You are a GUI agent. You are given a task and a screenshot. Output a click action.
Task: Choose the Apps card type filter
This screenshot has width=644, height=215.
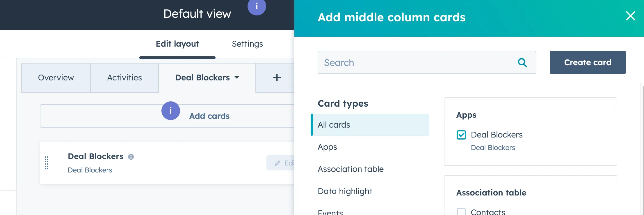pyautogui.click(x=327, y=147)
